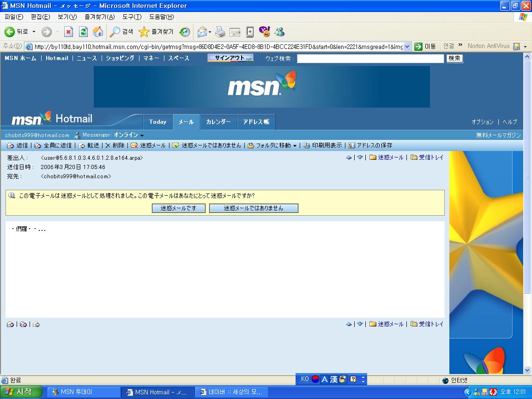This screenshot has height=399, width=532.
Task: Expand the Norton AntiVirus dropdown arrow
Action: (x=525, y=47)
